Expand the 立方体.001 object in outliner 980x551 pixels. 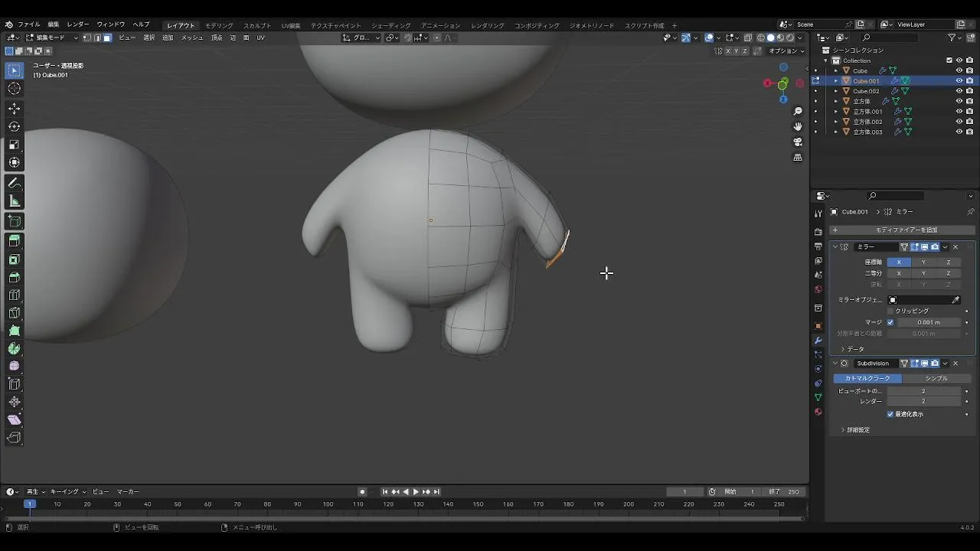[x=835, y=112]
